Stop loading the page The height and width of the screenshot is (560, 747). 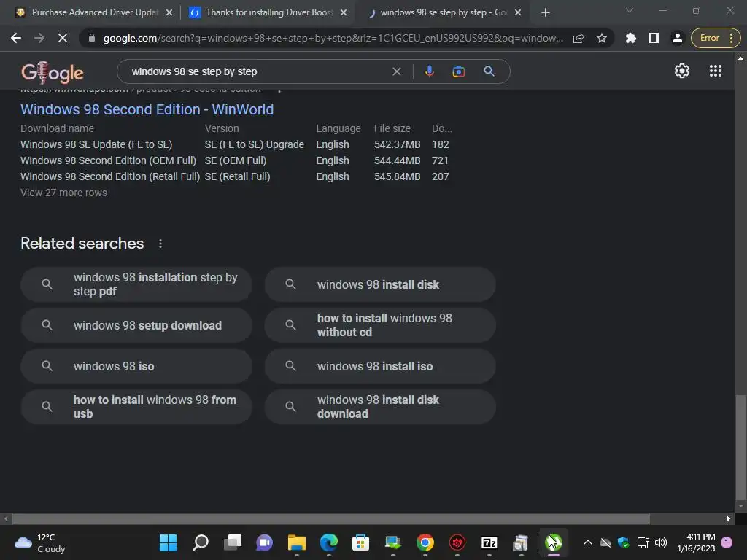(x=63, y=38)
